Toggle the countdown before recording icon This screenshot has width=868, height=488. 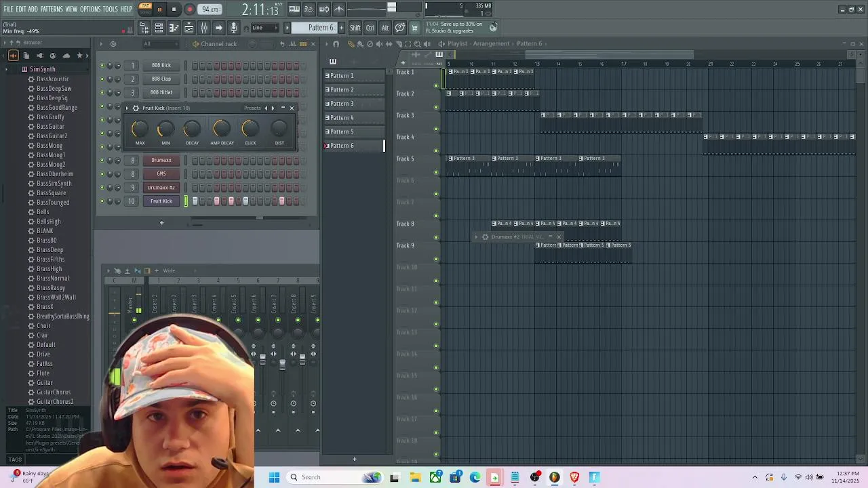309,9
